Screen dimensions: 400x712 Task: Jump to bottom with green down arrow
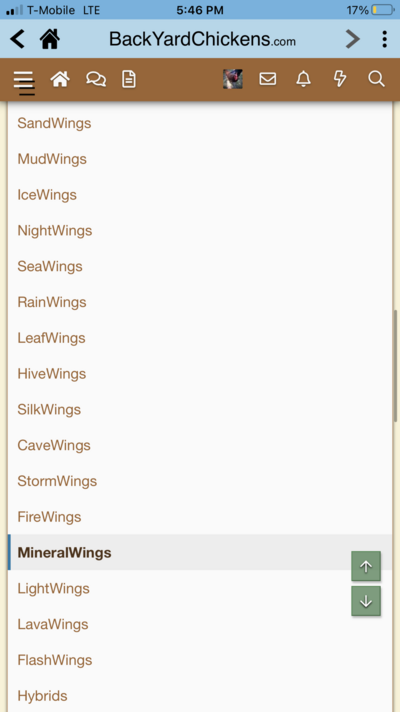[366, 601]
